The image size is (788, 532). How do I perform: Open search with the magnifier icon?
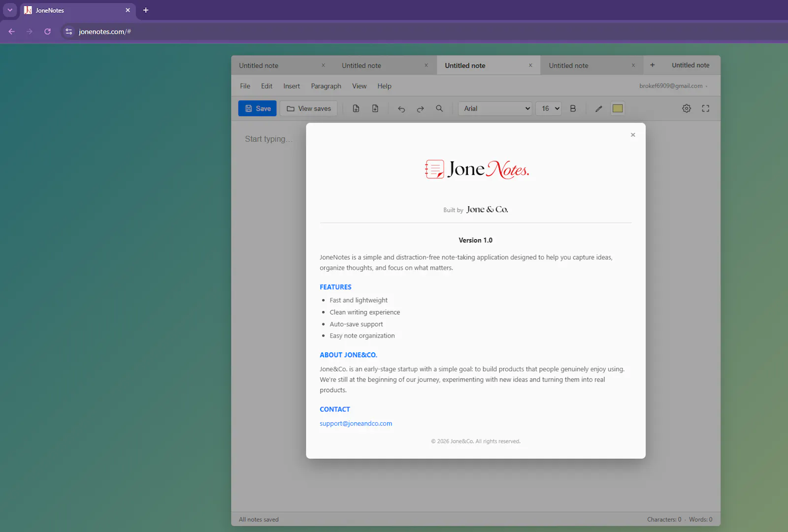point(439,108)
